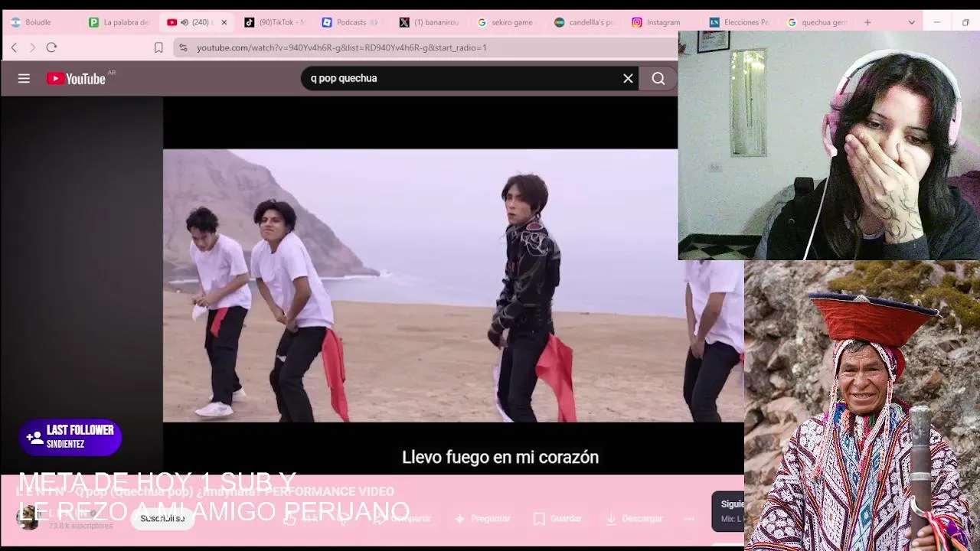Viewport: 980px width, 551px height.
Task: Click the Preguntar button
Action: pos(483,518)
